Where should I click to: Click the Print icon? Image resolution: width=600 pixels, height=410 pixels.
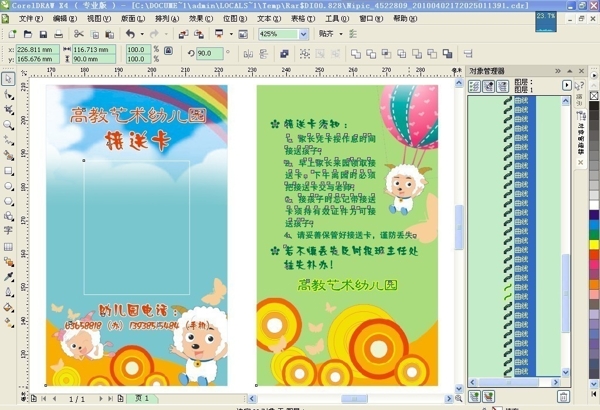coord(58,34)
